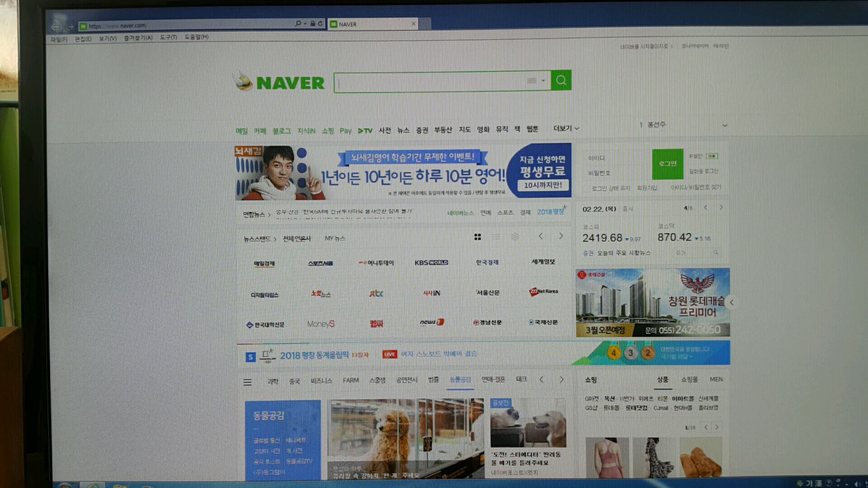
Task: Switch newsstand to list view icon
Action: pyautogui.click(x=496, y=237)
